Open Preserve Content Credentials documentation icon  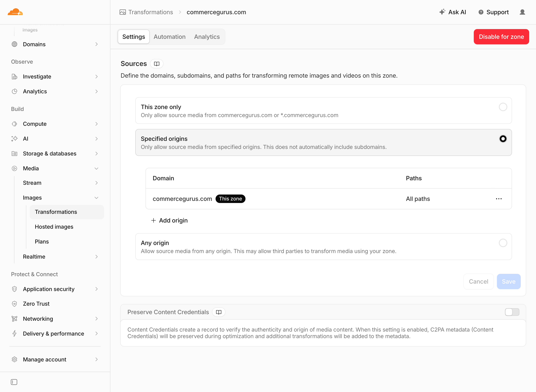(219, 312)
